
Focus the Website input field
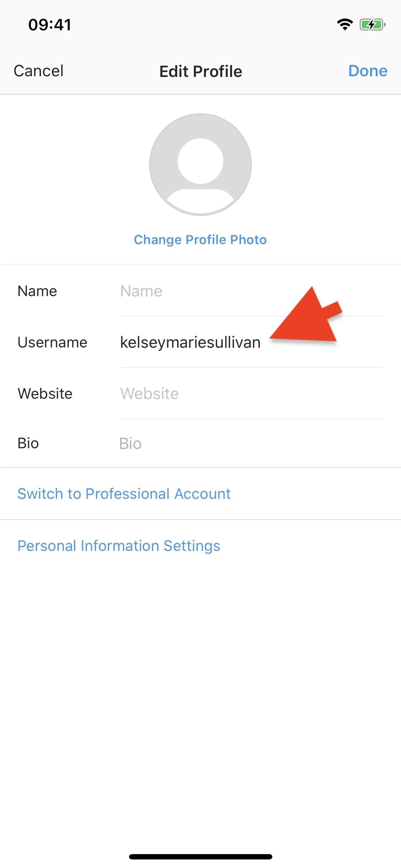coord(252,394)
